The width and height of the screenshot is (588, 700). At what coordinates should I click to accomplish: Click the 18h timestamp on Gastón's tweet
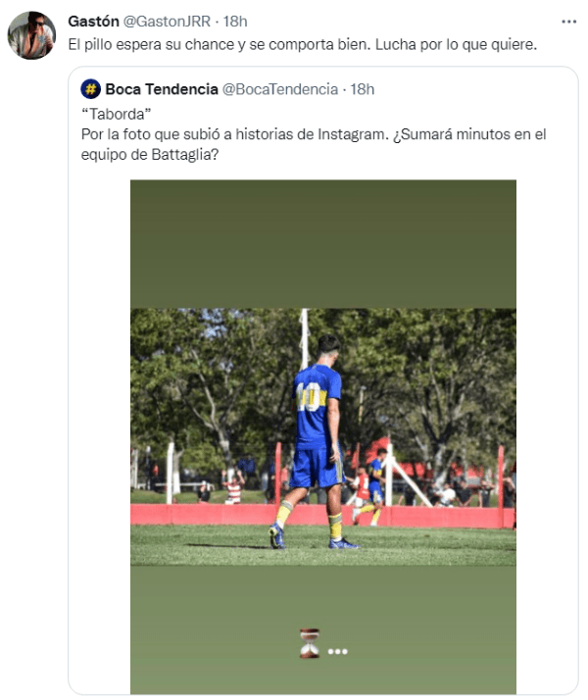pos(235,22)
